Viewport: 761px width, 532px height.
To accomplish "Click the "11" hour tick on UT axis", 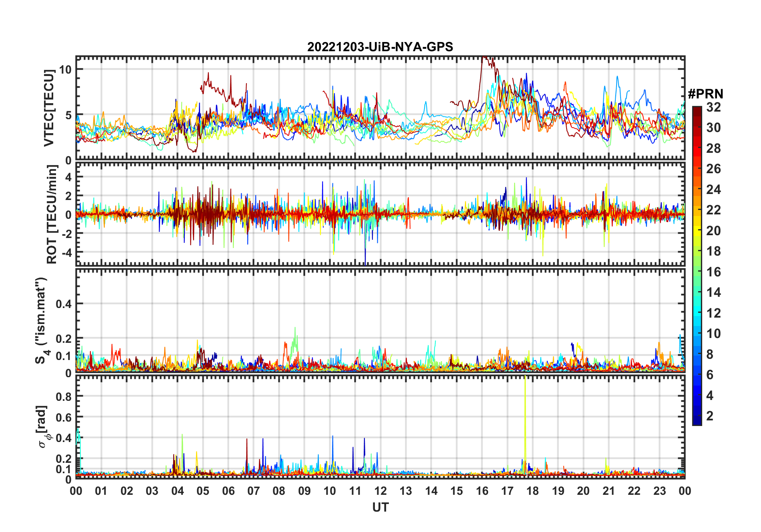I will (355, 491).
